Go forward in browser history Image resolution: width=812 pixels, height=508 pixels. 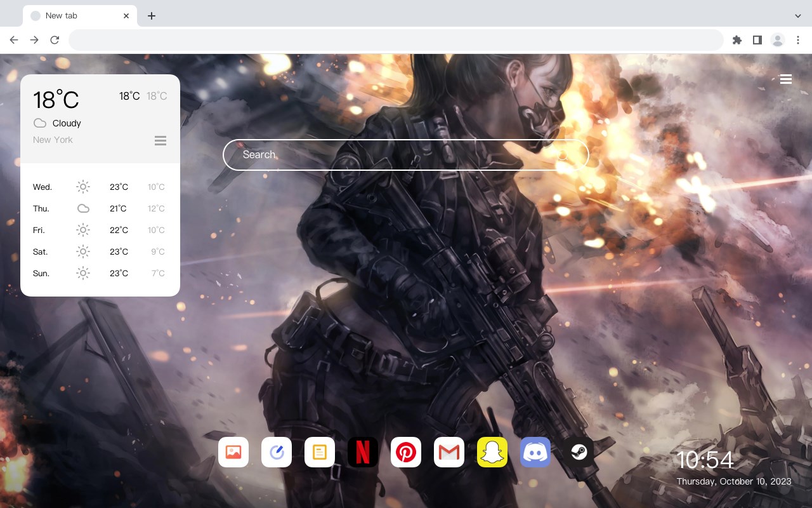34,40
